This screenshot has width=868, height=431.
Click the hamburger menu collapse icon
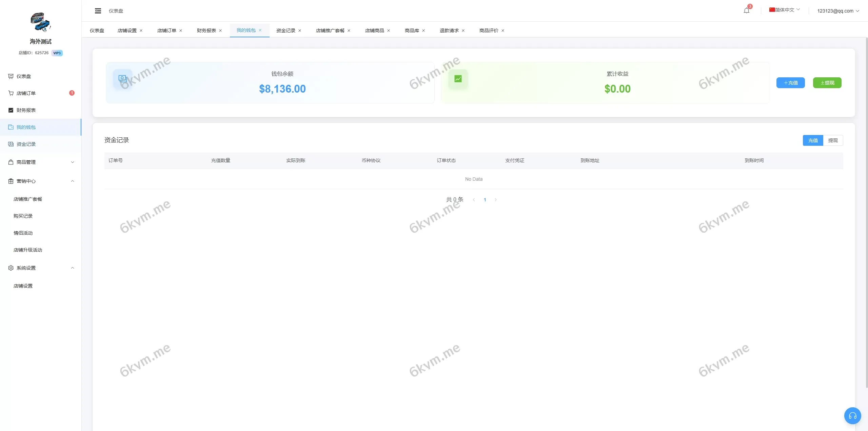coord(98,11)
